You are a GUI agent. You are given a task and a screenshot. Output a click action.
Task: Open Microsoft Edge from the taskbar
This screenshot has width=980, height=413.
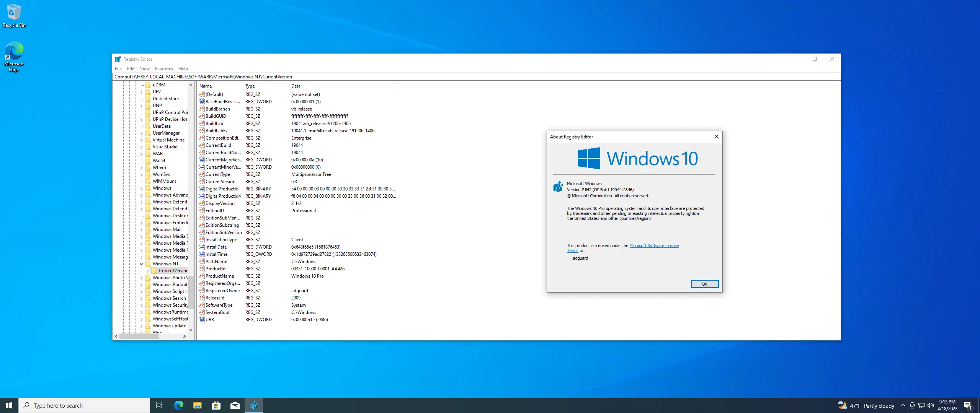pyautogui.click(x=179, y=405)
